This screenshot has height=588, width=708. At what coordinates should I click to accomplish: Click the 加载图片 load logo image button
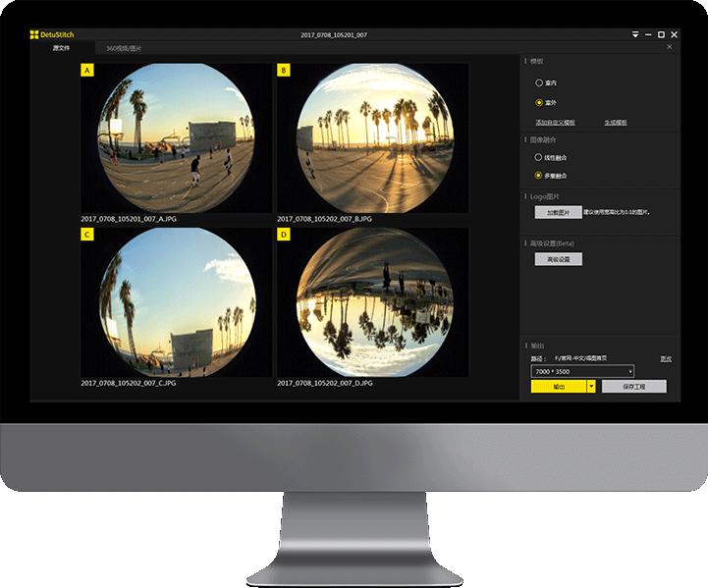(x=558, y=212)
